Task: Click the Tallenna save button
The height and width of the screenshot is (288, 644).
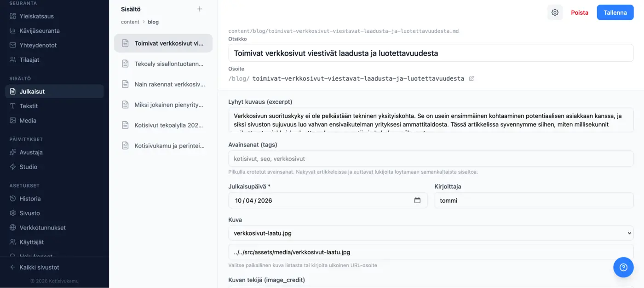Action: pyautogui.click(x=615, y=12)
